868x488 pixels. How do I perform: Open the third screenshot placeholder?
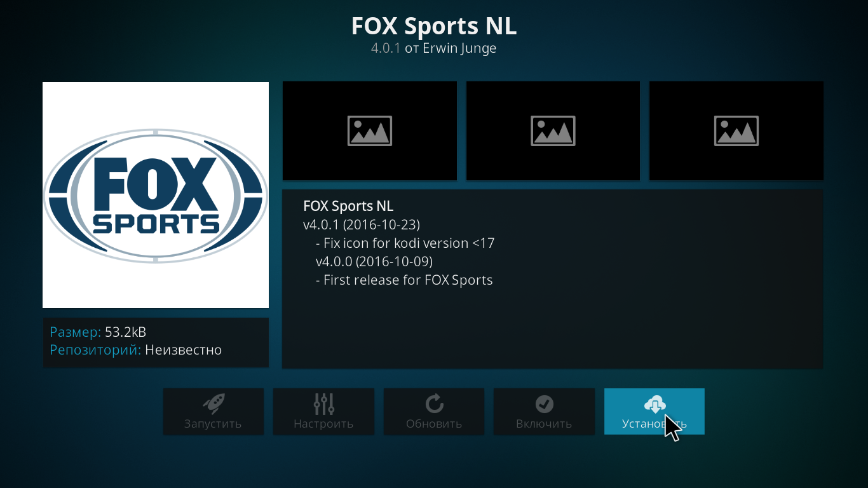click(x=736, y=131)
